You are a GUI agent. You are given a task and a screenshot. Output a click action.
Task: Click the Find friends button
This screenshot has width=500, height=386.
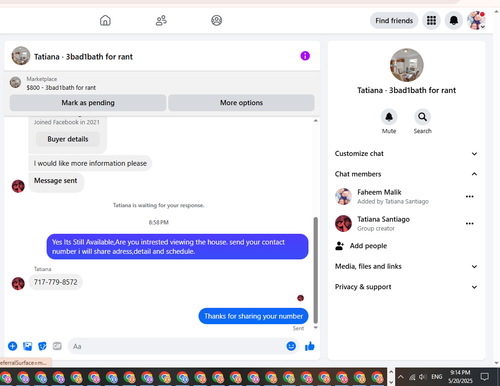(394, 21)
